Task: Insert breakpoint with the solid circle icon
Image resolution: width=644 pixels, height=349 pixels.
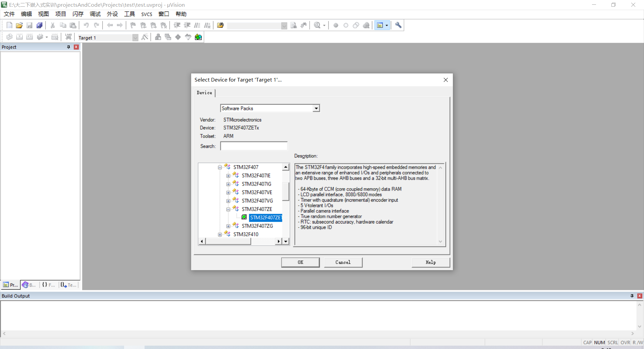Action: [x=336, y=25]
